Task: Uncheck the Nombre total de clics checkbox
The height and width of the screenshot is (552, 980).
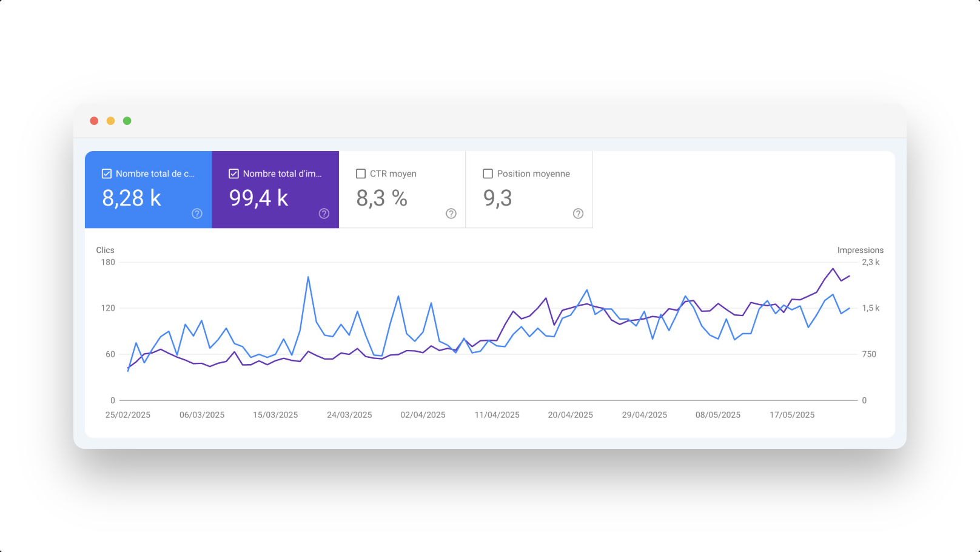Action: coord(107,174)
